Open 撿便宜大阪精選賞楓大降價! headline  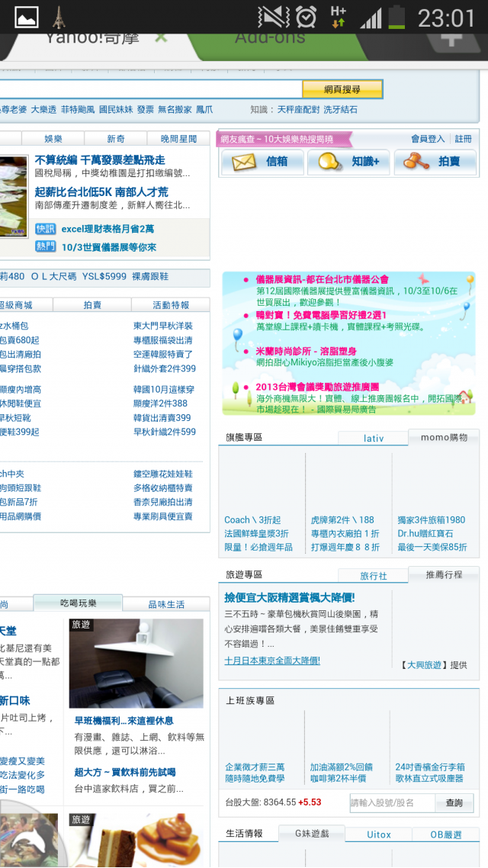(290, 598)
